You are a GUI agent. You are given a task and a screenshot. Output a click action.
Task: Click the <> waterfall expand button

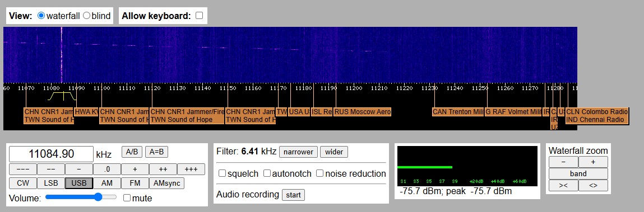pos(592,186)
